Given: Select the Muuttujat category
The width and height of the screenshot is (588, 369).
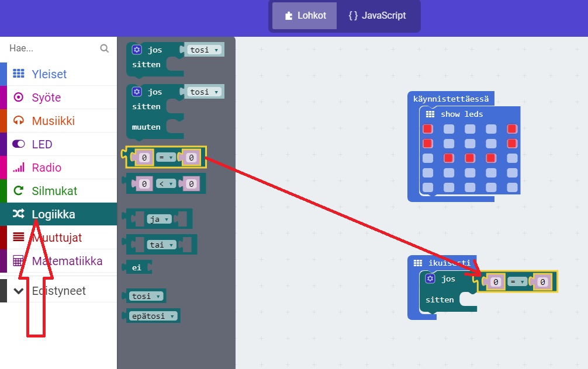Looking at the screenshot, I should coord(57,238).
